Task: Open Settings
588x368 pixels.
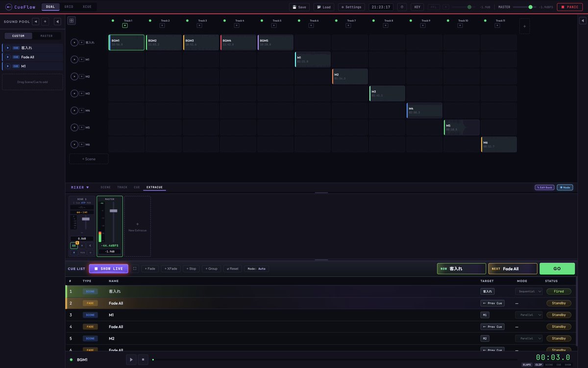Action: coord(351,7)
